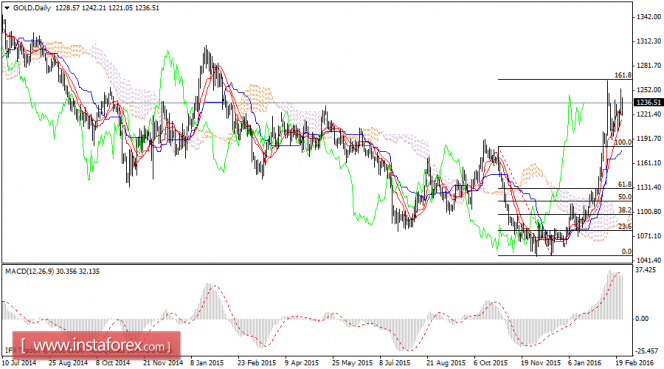Image resolution: width=664 pixels, height=369 pixels.
Task: Click the 19 Nov 2015 date label
Action: (x=541, y=363)
